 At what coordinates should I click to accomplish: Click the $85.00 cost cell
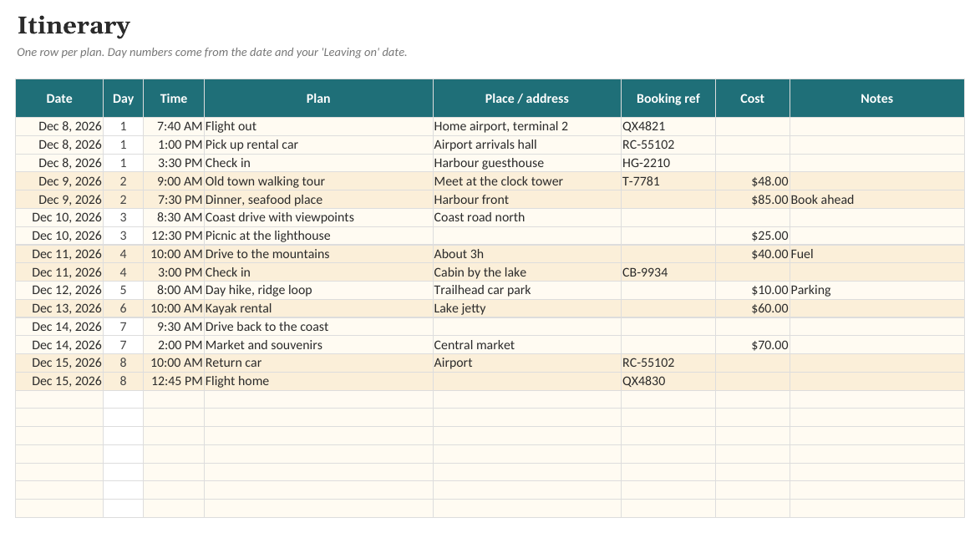[x=753, y=200]
